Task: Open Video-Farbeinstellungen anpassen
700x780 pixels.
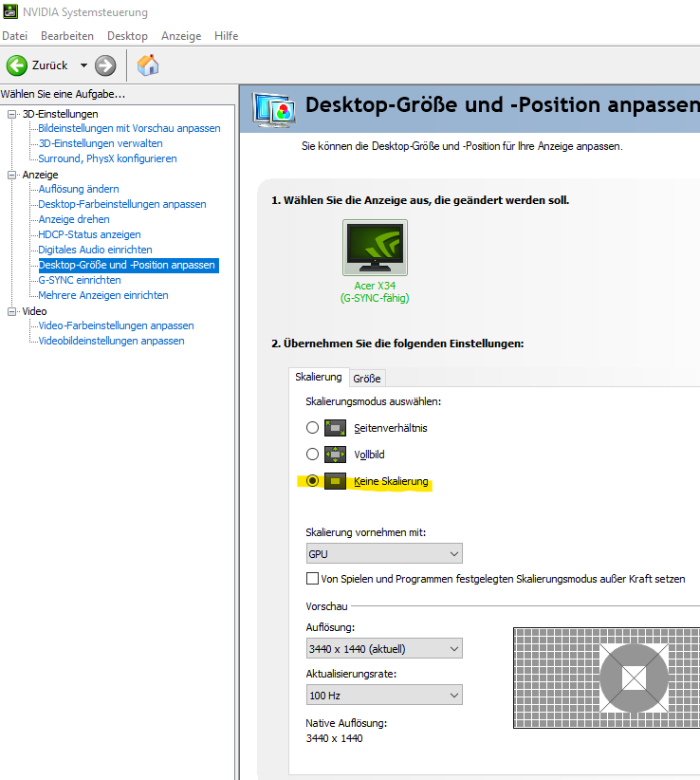Action: pos(116,325)
